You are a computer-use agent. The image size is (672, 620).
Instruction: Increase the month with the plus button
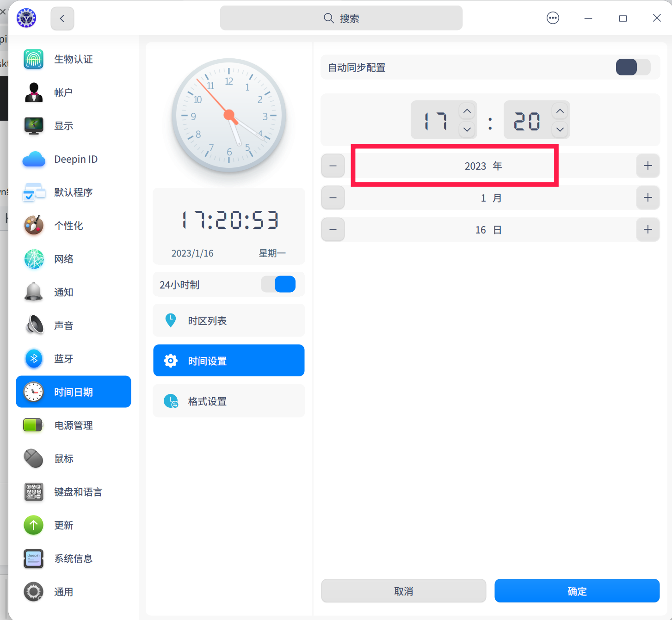pos(648,197)
